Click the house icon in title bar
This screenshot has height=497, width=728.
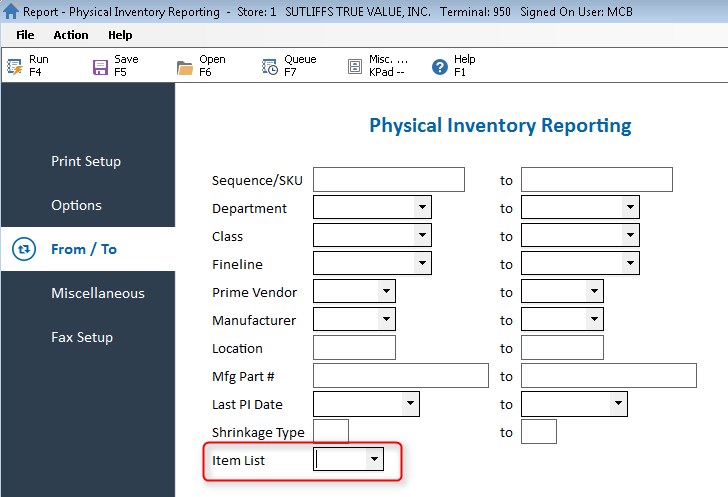coord(11,12)
